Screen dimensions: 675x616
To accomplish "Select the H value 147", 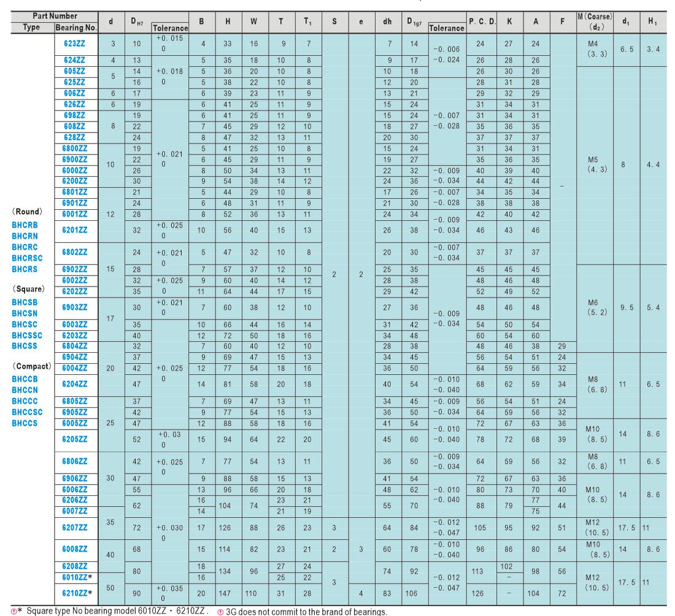I will coord(225,593).
